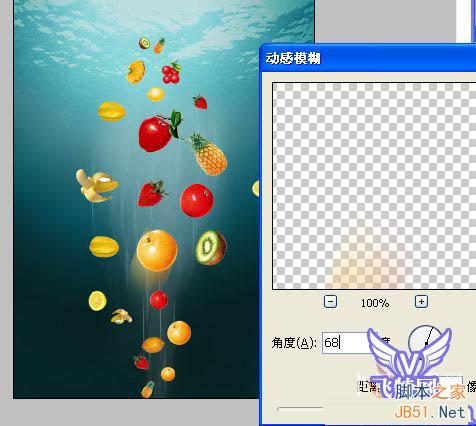Click the zoom in plus button
Screen dimensions: 476x426
pos(421,302)
